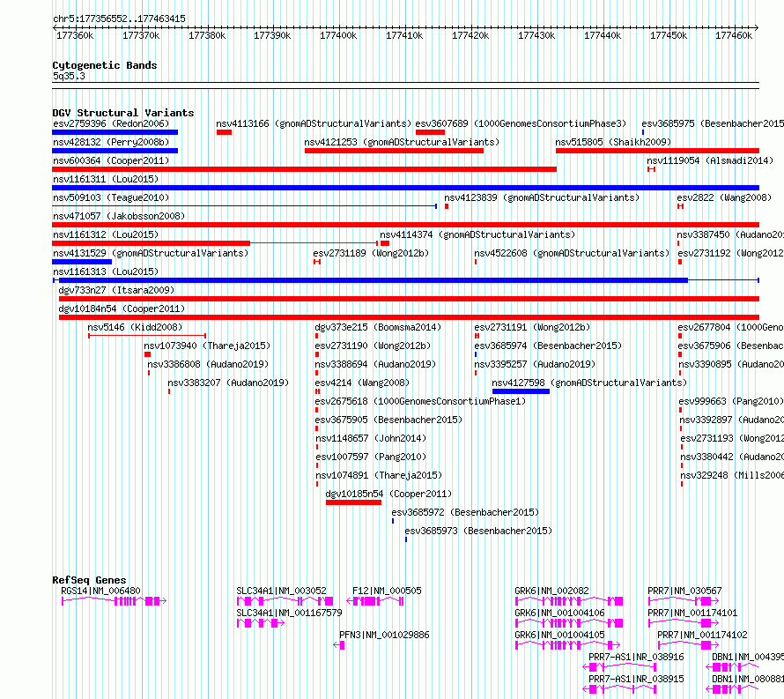Image resolution: width=784 pixels, height=699 pixels.
Task: Select nsv1161313 (Lou2015) label
Action: [x=106, y=271]
